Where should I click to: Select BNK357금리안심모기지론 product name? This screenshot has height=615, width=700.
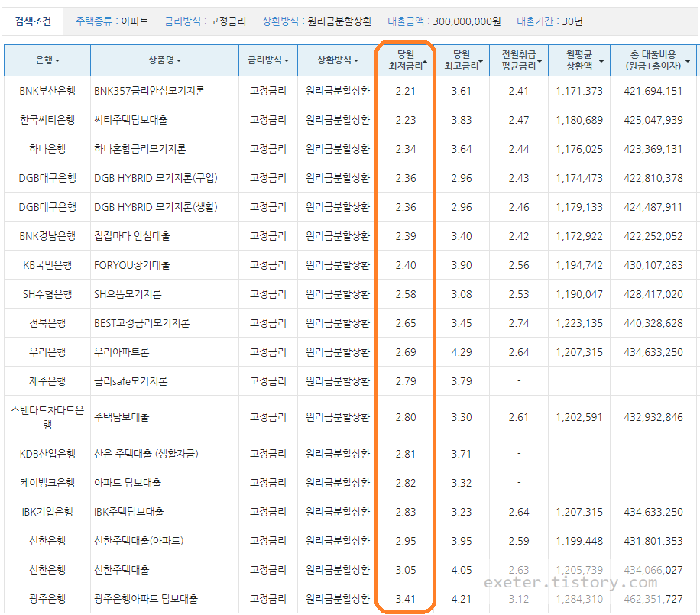pyautogui.click(x=149, y=91)
